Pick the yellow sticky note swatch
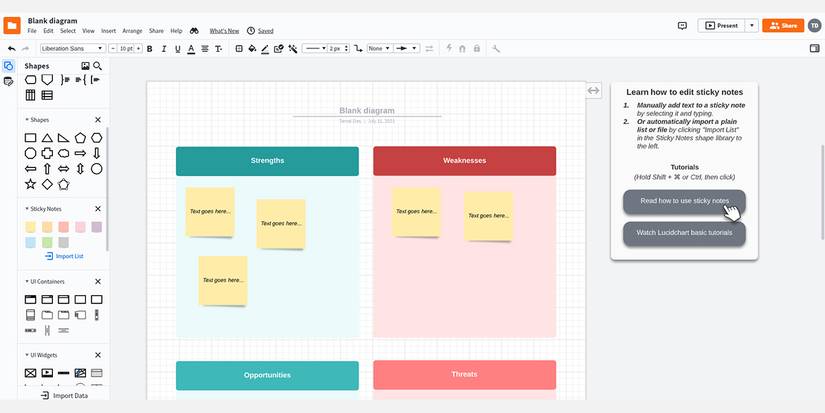Viewport: 825px width, 413px height. [31, 227]
